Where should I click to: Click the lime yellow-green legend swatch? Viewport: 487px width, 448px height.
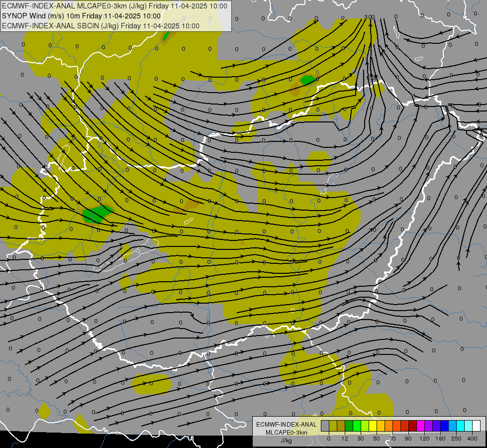point(365,426)
